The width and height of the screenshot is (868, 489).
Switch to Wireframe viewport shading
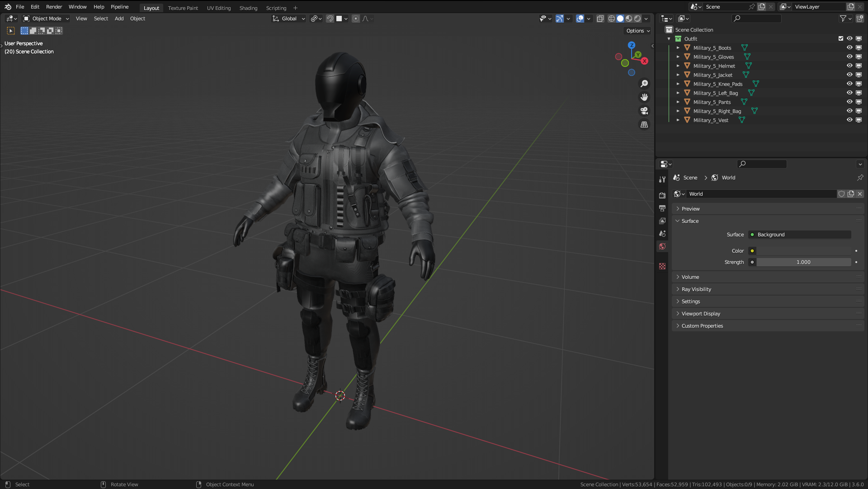pos(611,19)
